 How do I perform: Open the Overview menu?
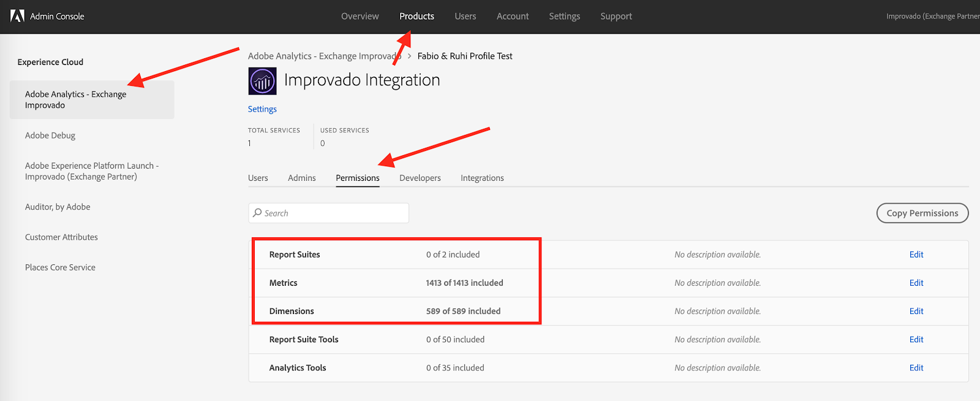point(360,16)
